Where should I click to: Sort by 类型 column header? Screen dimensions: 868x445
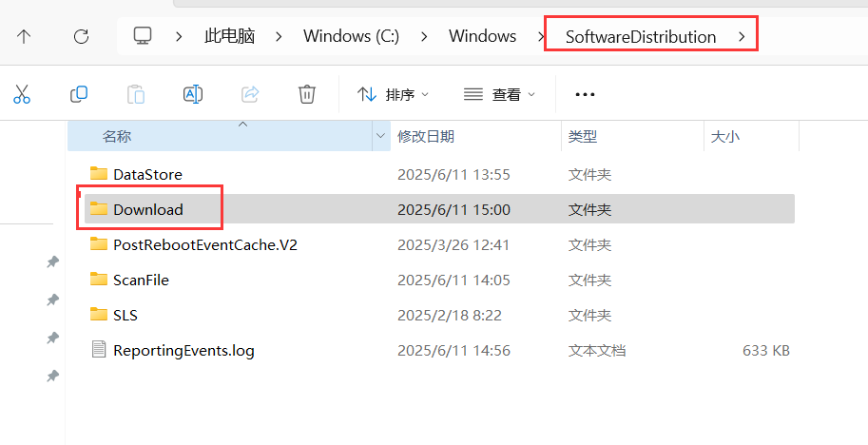point(583,136)
